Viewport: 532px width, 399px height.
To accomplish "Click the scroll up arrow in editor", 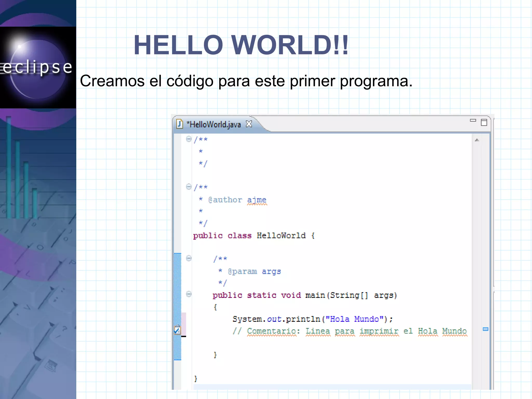I will (x=477, y=140).
